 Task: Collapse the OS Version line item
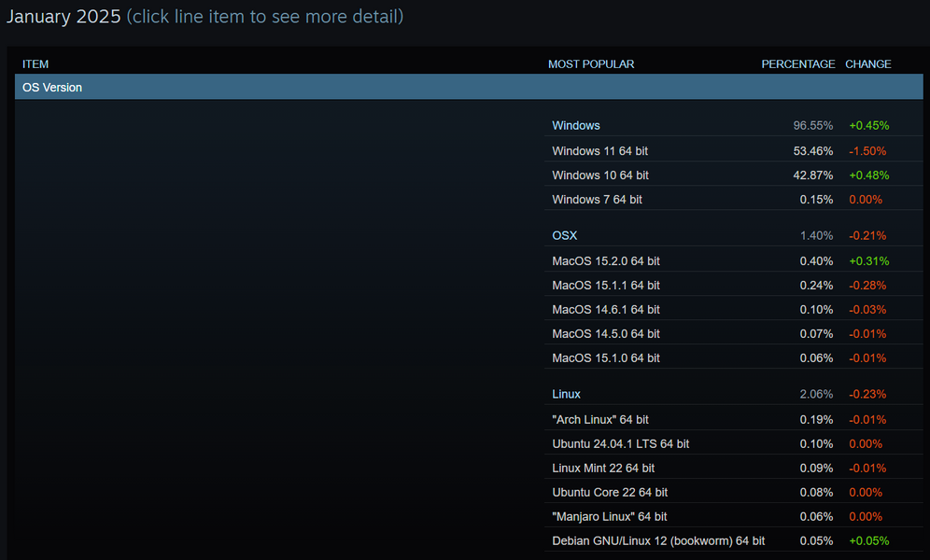pos(52,88)
